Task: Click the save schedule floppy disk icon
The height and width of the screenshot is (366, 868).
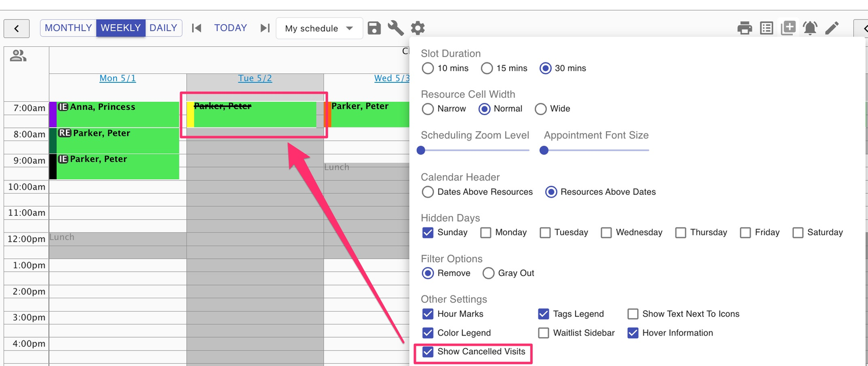Action: (x=374, y=28)
